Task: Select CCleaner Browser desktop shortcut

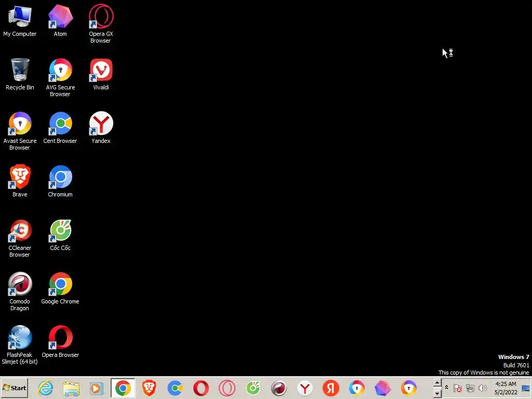Action: pos(20,238)
